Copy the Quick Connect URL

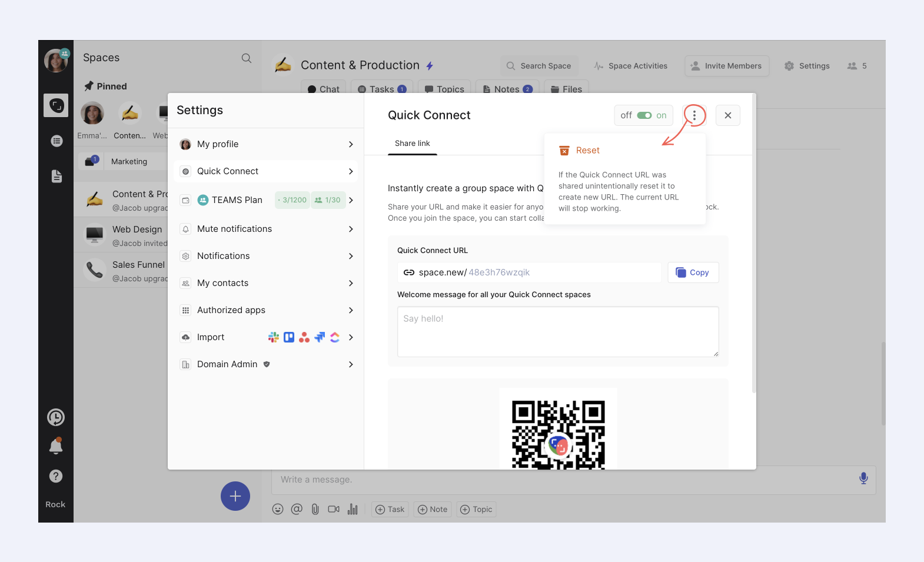693,272
